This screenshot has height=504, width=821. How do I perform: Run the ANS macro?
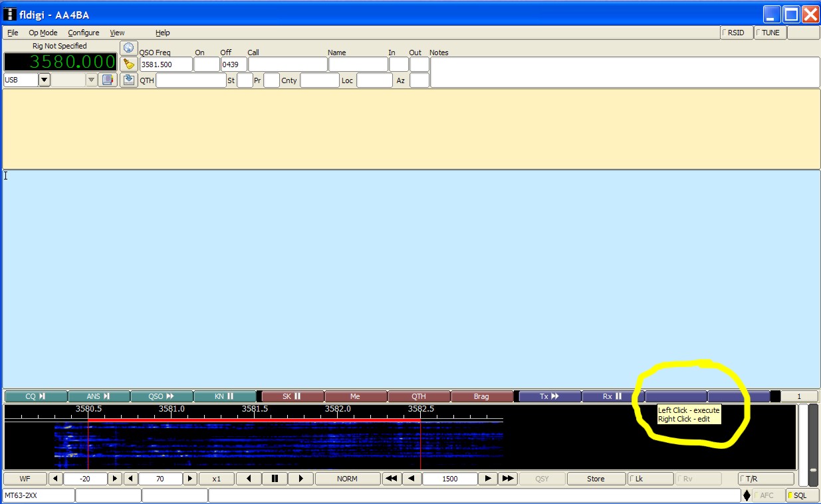pyautogui.click(x=99, y=396)
